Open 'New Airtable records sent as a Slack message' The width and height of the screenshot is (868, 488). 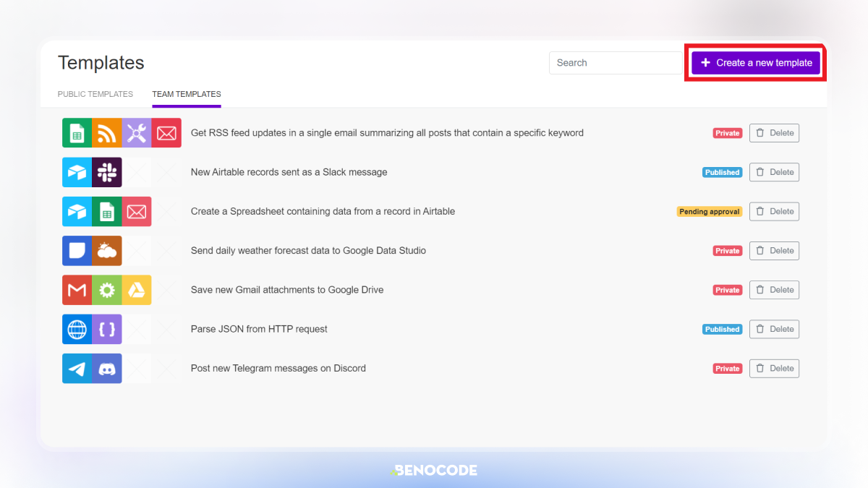[x=289, y=172]
